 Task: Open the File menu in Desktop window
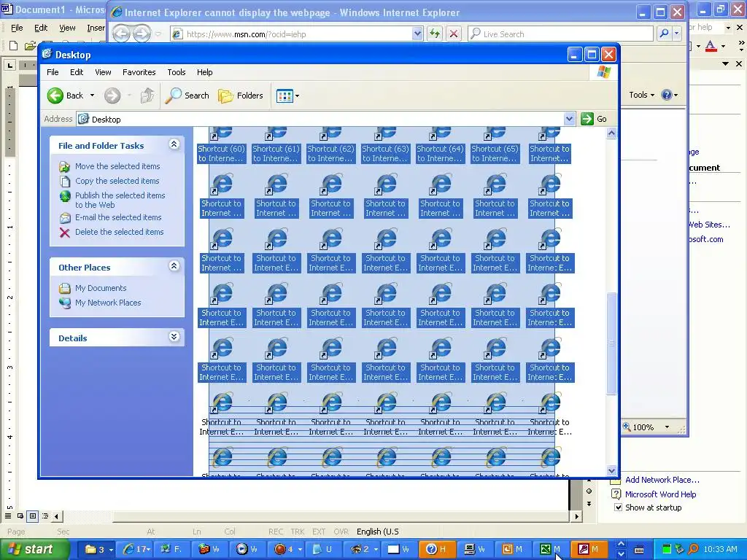[x=53, y=72]
